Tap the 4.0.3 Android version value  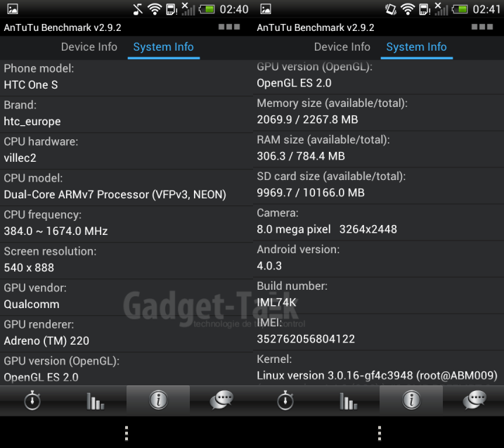269,266
